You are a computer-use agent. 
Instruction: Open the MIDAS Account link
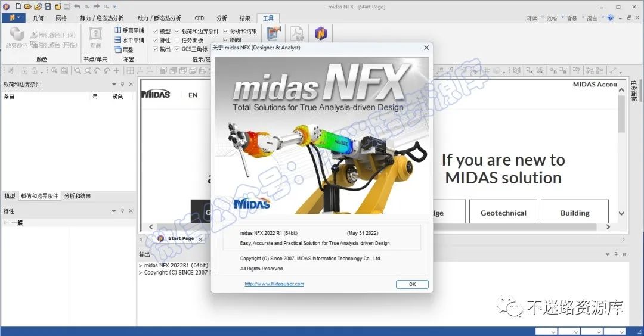coord(595,85)
